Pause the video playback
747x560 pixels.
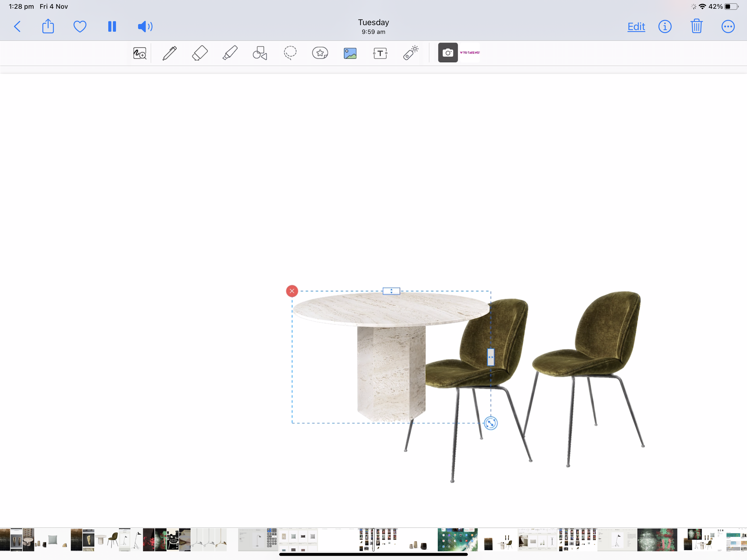(x=112, y=27)
